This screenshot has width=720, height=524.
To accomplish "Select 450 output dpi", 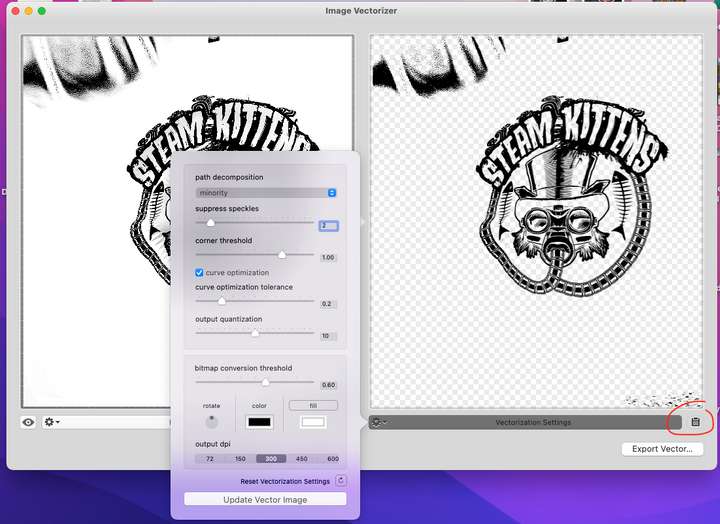I will [302, 459].
